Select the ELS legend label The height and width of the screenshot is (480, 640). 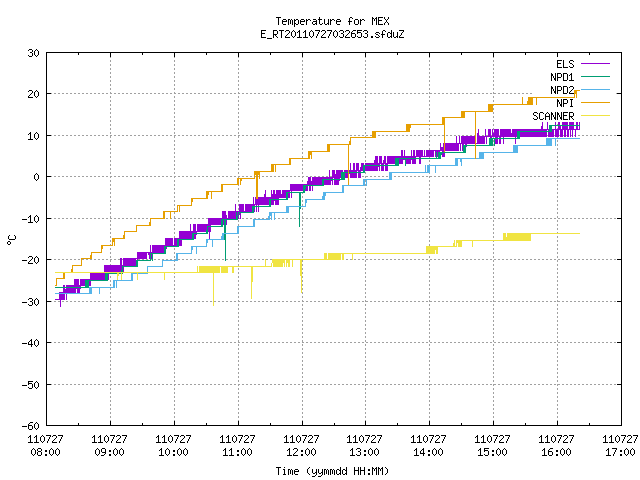565,64
